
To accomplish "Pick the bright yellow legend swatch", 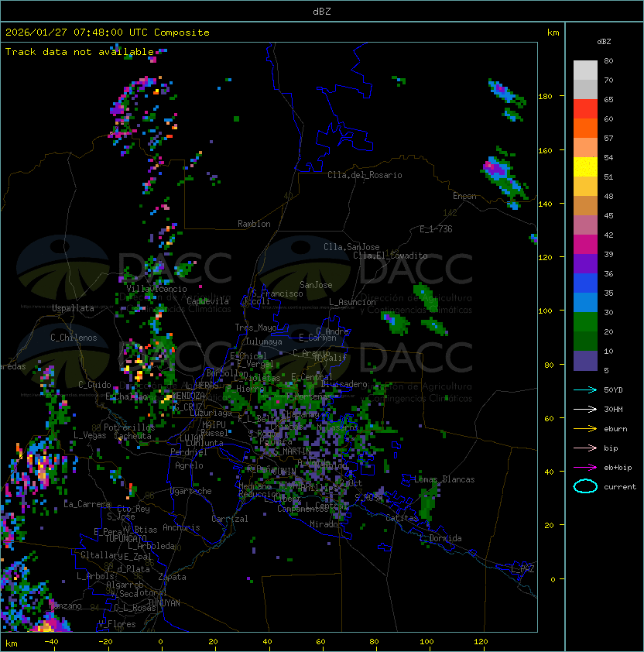I will coord(585,167).
